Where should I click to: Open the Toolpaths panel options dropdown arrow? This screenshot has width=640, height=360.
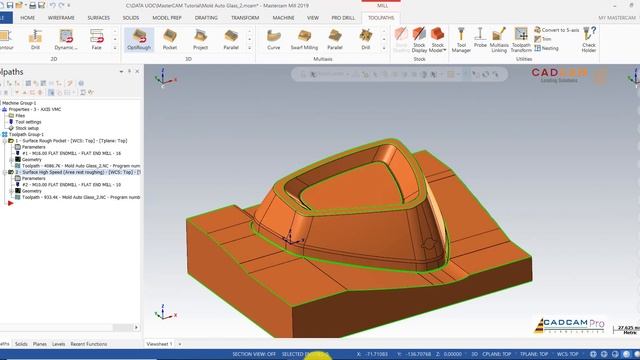121,71
